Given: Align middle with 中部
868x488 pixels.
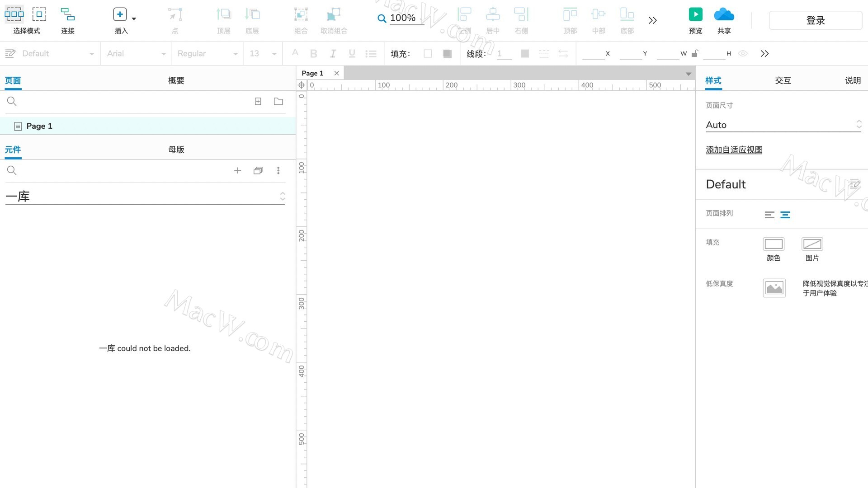Looking at the screenshot, I should click(x=599, y=20).
